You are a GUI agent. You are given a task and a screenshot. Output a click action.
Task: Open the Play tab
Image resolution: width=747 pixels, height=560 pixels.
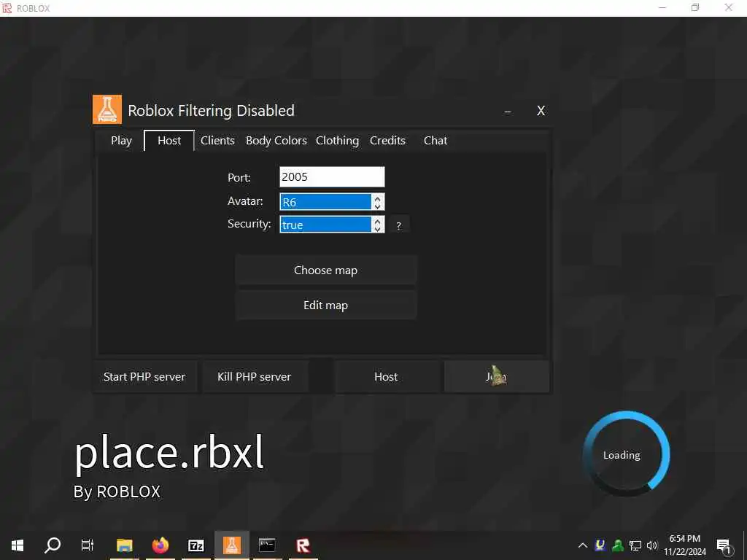pyautogui.click(x=121, y=141)
